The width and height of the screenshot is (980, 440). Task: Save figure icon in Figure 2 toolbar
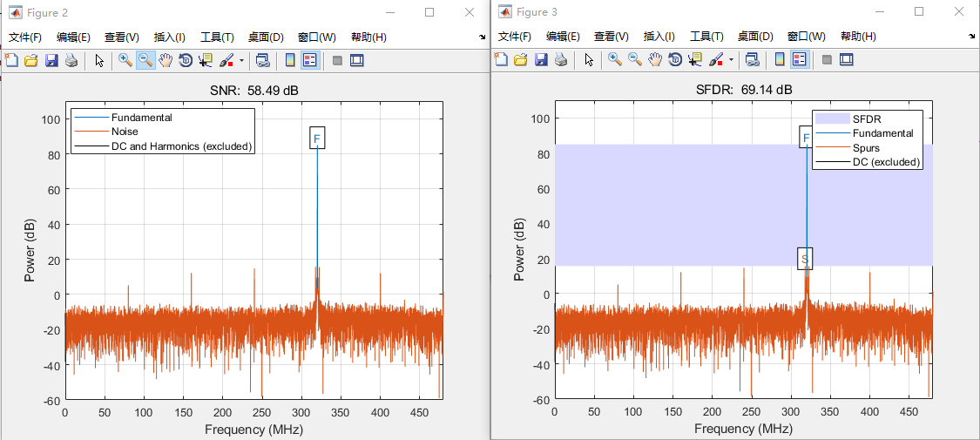[52, 61]
